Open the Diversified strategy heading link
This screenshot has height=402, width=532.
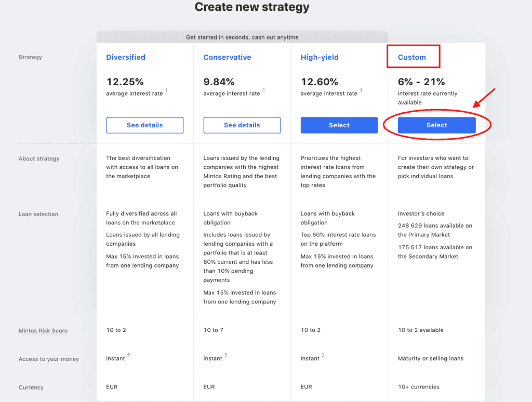[126, 58]
